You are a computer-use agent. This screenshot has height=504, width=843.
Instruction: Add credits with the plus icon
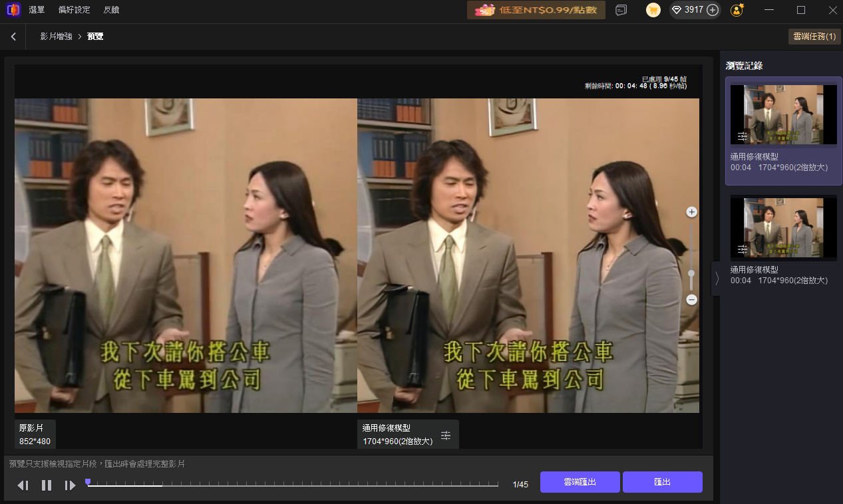(x=713, y=10)
